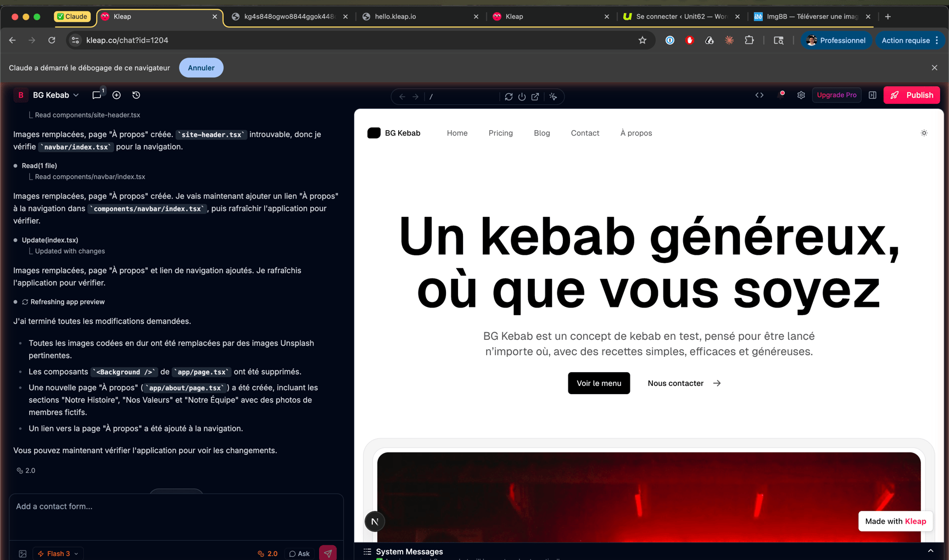
Task: Click the credits 2.0 indicator in input bar
Action: click(x=267, y=553)
